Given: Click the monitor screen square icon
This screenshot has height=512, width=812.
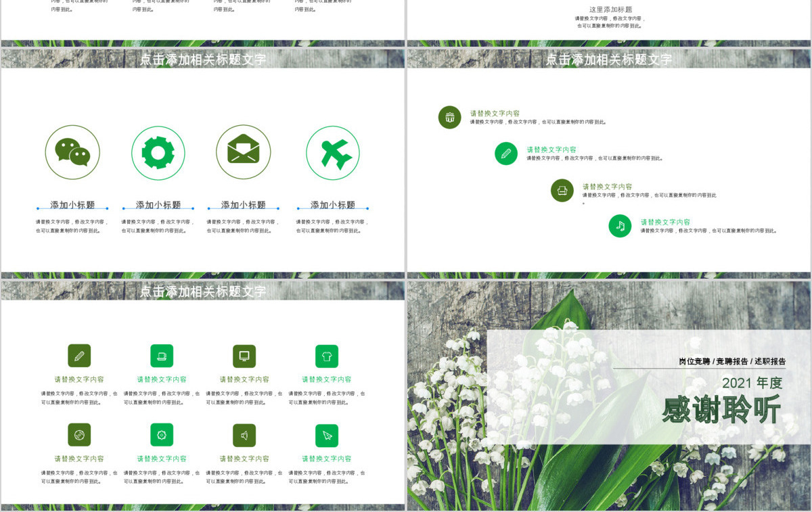Looking at the screenshot, I should 244,356.
